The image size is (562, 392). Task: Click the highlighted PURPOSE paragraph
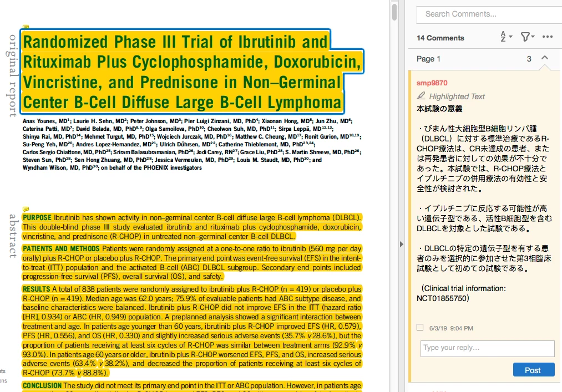tap(192, 227)
